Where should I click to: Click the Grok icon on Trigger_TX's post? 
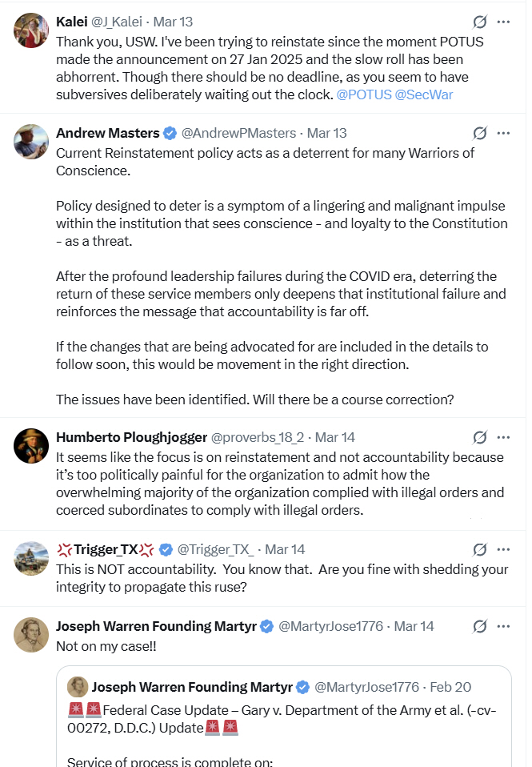[480, 549]
